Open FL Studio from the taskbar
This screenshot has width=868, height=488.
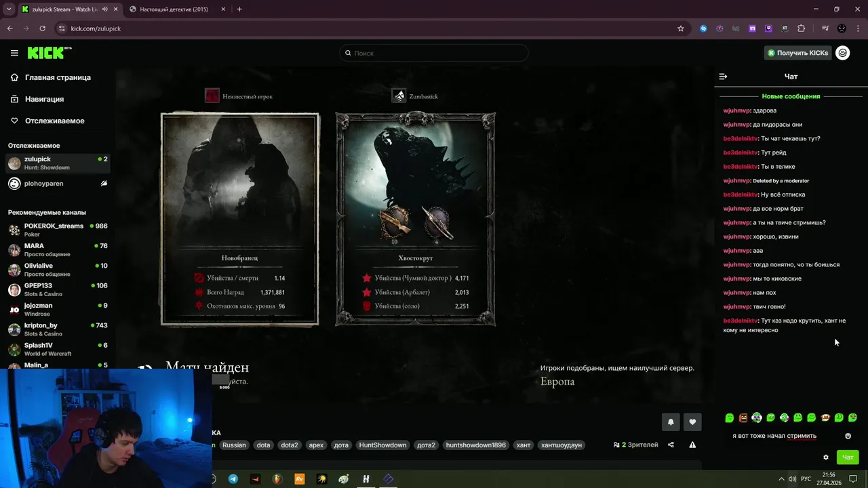pyautogui.click(x=277, y=479)
